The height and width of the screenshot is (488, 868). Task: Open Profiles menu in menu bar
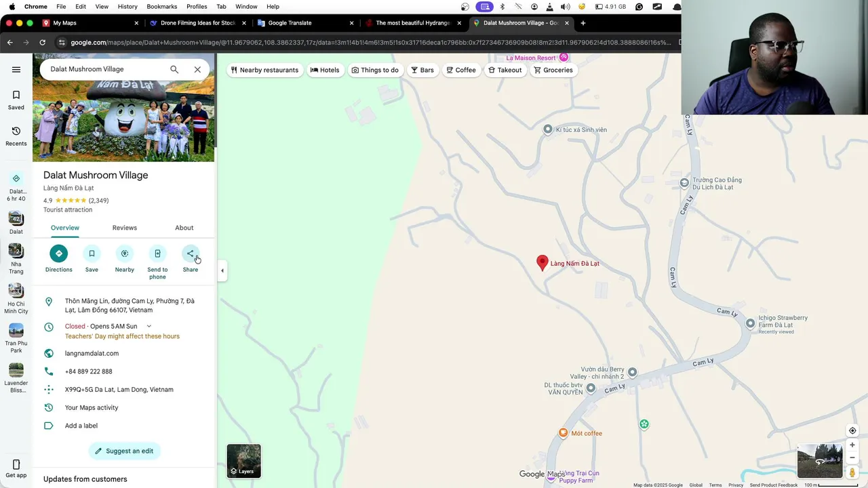click(197, 6)
